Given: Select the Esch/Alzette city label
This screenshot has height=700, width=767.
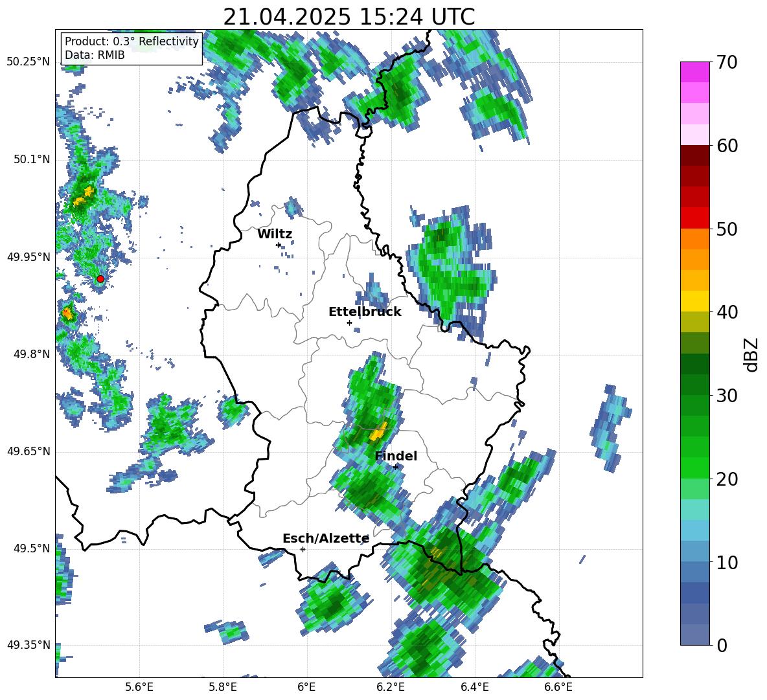Looking at the screenshot, I should pyautogui.click(x=326, y=539).
